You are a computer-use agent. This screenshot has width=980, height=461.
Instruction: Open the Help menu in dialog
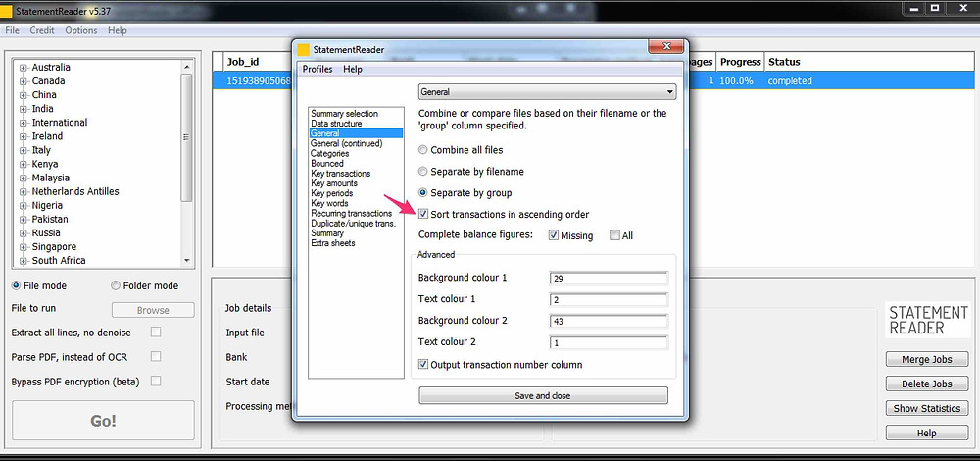point(353,70)
